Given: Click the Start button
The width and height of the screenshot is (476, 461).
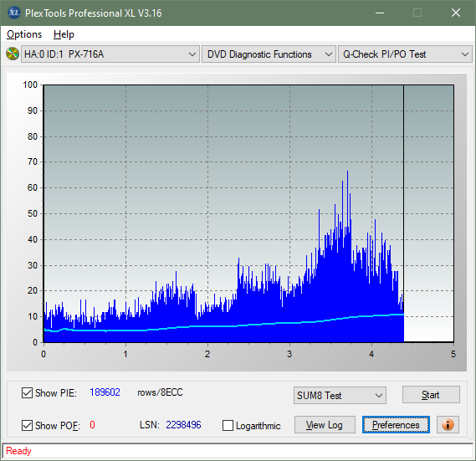Looking at the screenshot, I should click(431, 395).
